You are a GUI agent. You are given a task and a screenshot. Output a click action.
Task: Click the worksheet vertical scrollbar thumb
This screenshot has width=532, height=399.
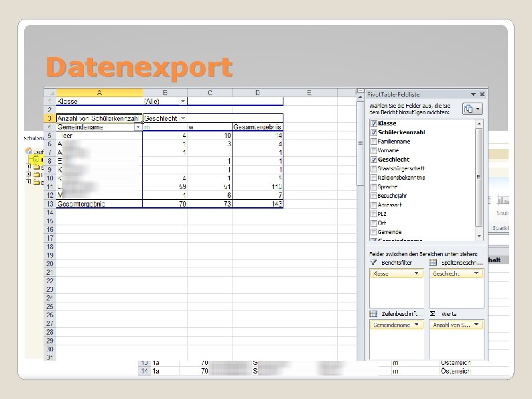[360, 144]
